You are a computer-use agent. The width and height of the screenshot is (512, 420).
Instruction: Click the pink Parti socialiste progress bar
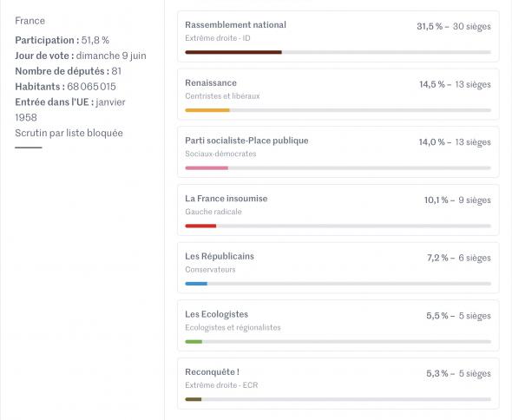[x=207, y=167]
